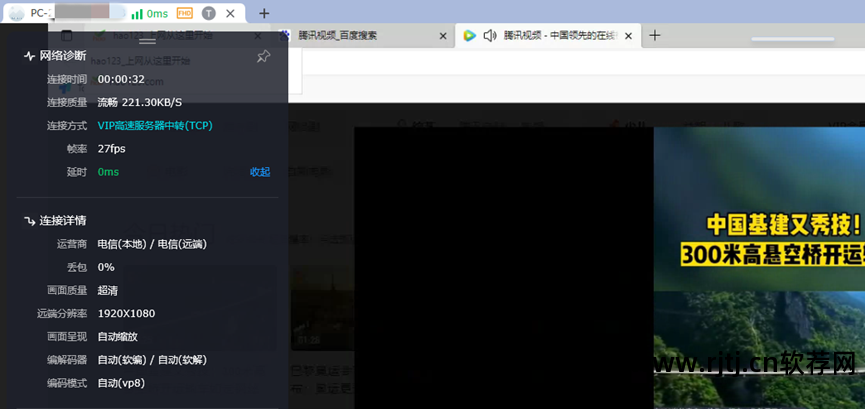Click the connection details arrow icon

[29, 220]
